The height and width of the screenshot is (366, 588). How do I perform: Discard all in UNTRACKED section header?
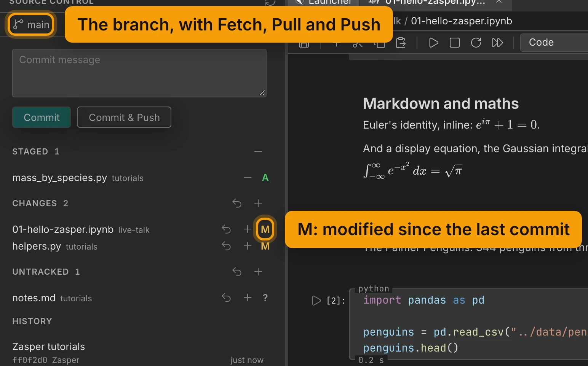pyautogui.click(x=237, y=272)
